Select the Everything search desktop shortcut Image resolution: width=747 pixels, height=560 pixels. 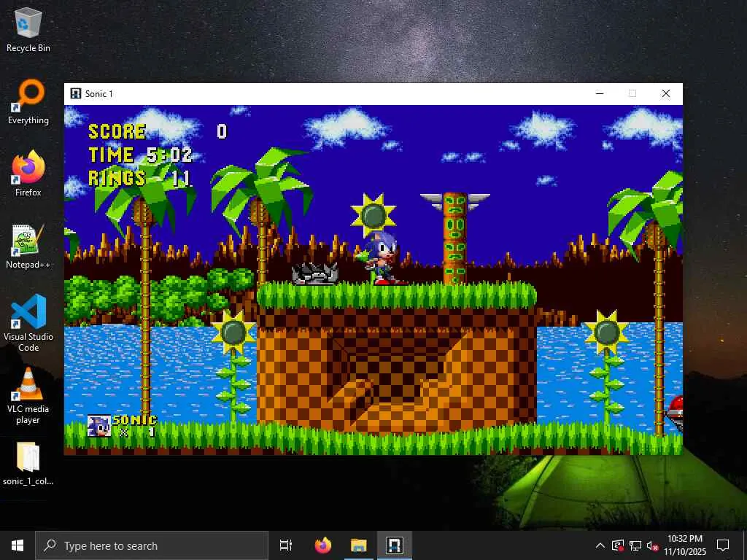[28, 102]
